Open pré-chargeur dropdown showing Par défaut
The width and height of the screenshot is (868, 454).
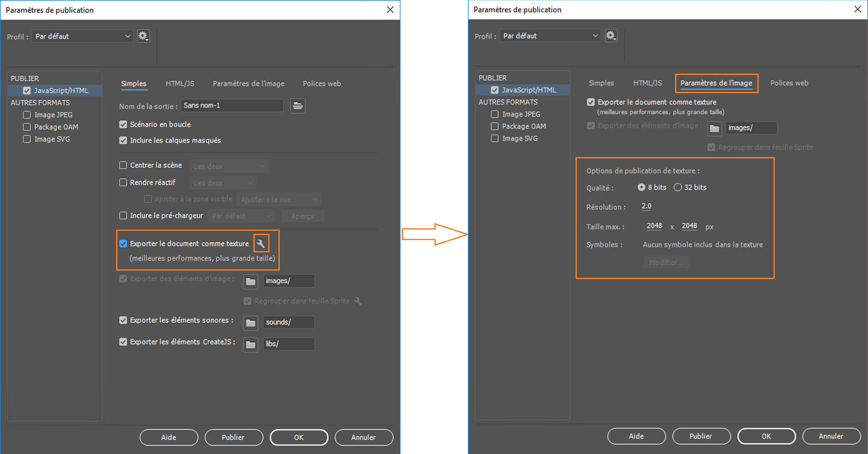pyautogui.click(x=241, y=216)
